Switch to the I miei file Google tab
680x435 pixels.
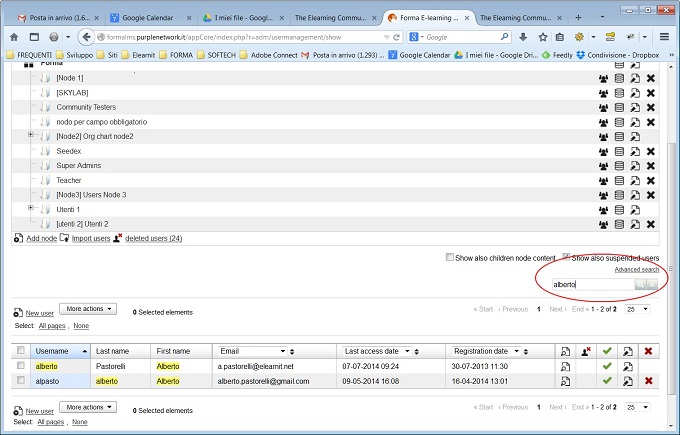click(237, 18)
